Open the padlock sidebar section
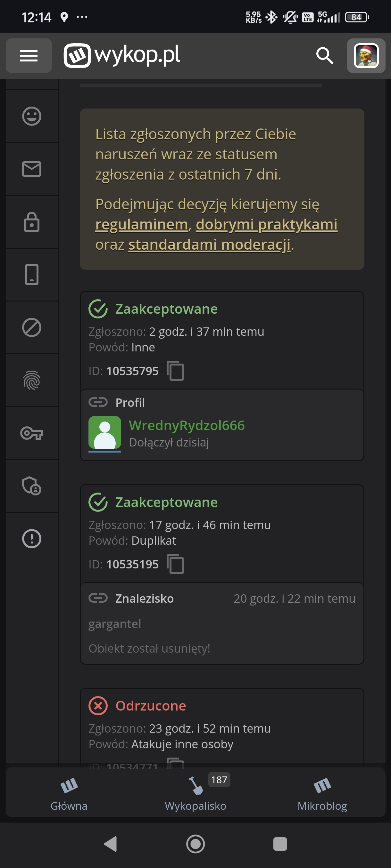 32,222
